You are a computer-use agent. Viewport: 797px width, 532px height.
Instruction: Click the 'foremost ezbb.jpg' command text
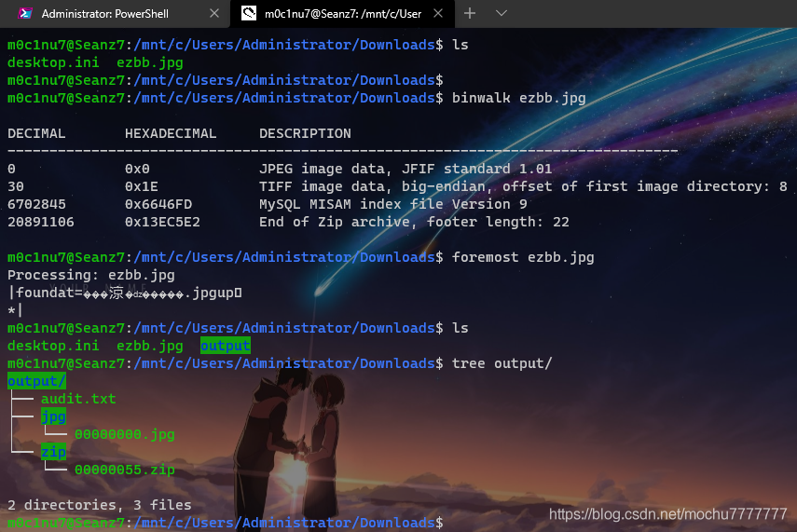coord(523,257)
